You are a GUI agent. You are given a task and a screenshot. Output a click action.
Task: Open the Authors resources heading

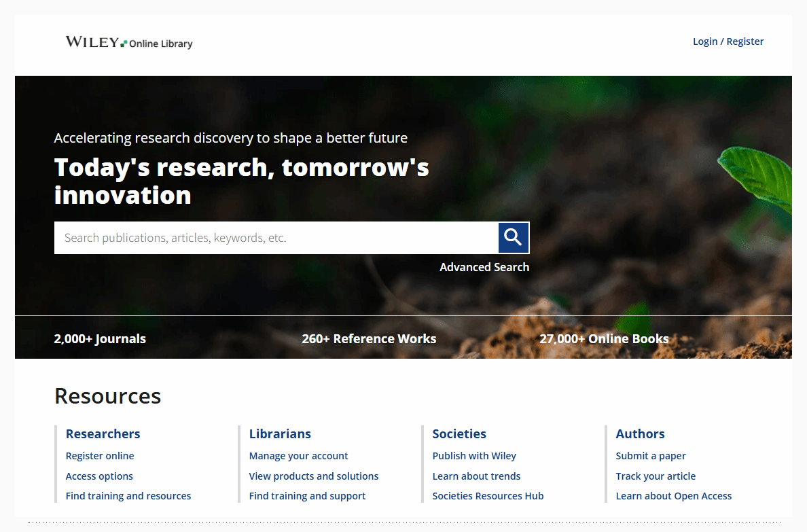(640, 433)
